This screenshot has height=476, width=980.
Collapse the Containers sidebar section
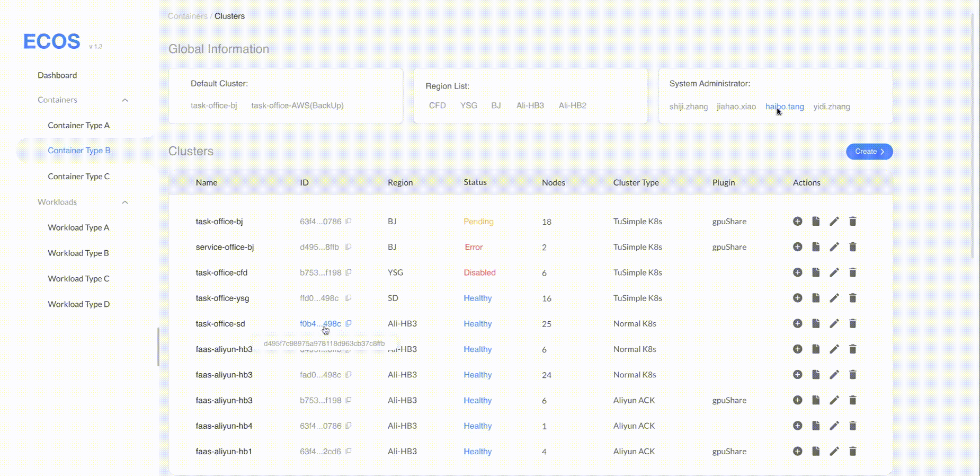click(x=125, y=100)
